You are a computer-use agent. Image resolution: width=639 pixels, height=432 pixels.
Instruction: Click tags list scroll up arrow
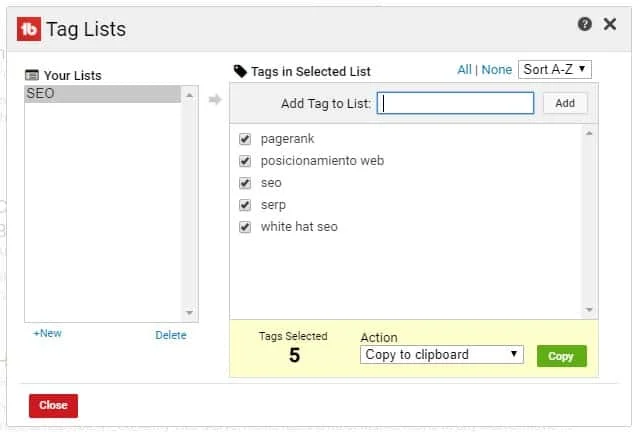[589, 133]
